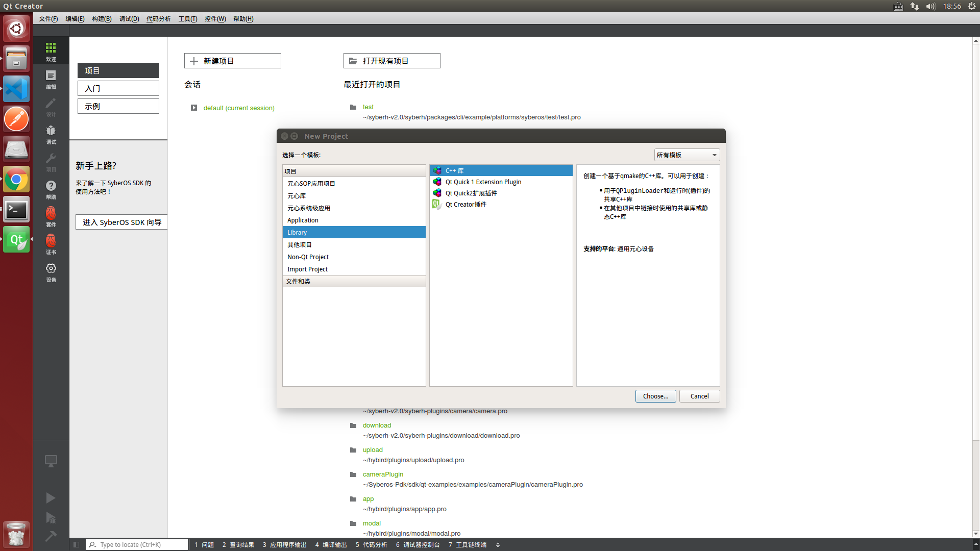Toggle the left sidebar icon in status bar
The image size is (980, 551).
[76, 544]
